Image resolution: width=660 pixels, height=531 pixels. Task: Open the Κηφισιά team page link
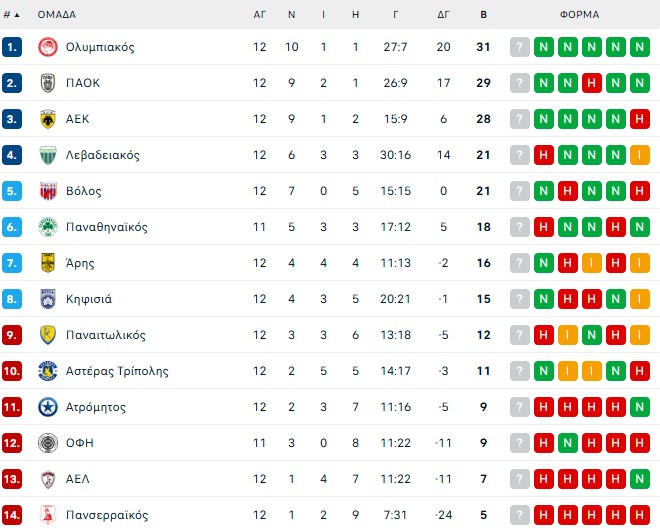point(89,299)
